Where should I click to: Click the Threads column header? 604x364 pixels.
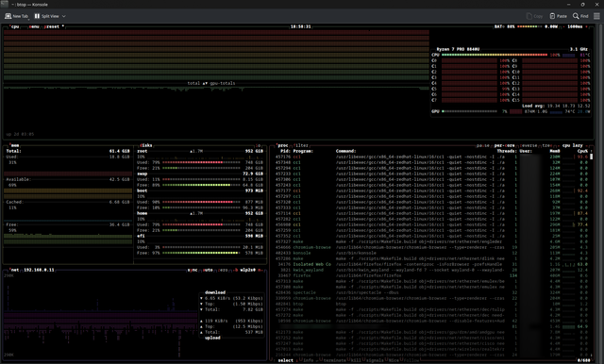coord(507,151)
